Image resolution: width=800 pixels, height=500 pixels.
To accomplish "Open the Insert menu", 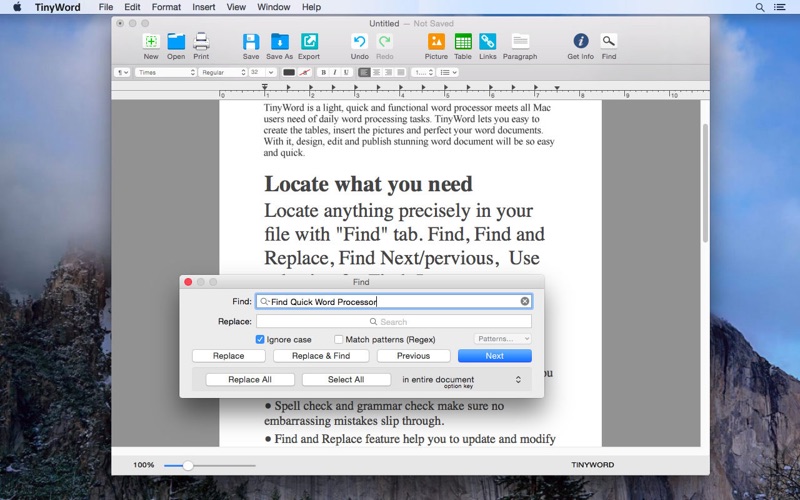I will click(204, 7).
